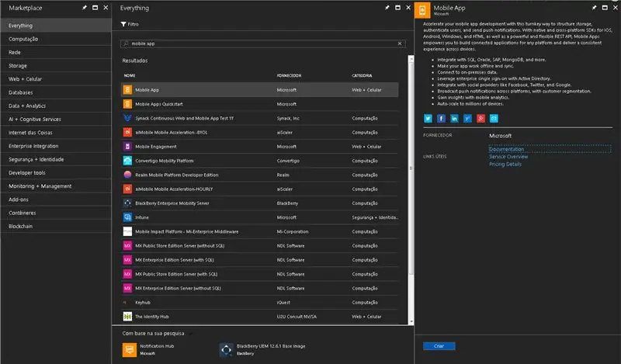Click the Synack Continuous Web test icon
The image size is (621, 364).
127,118
